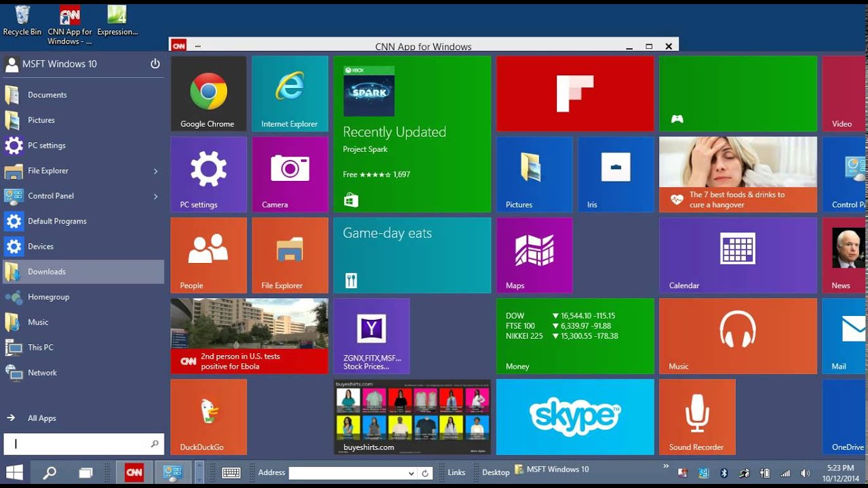Open the File Explorer tile

pyautogui.click(x=290, y=255)
